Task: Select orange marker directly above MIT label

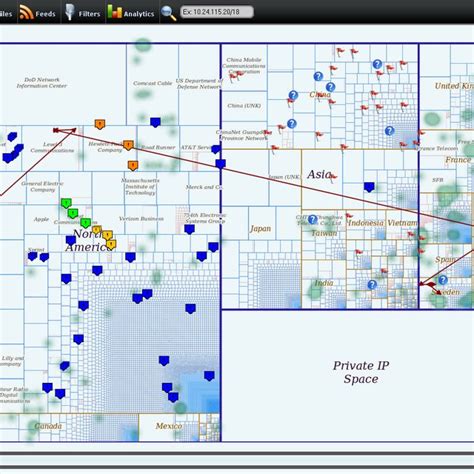Action: coord(133,165)
